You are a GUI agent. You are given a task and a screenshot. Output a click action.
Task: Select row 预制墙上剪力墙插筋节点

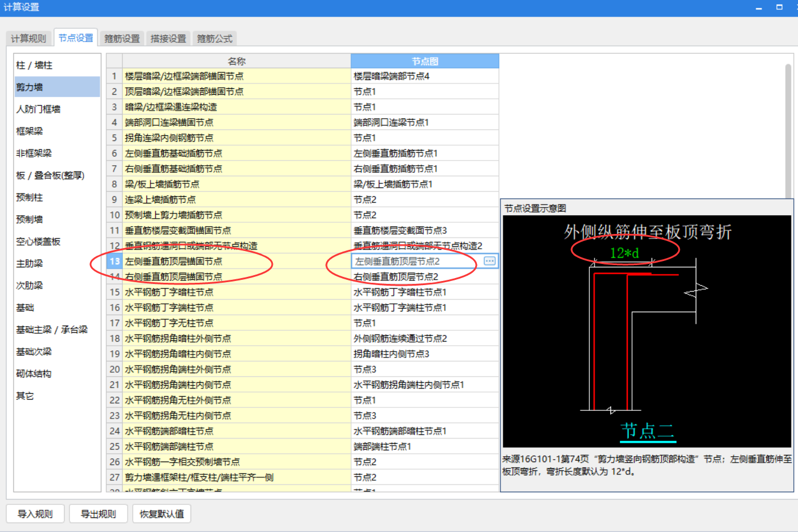click(x=236, y=215)
